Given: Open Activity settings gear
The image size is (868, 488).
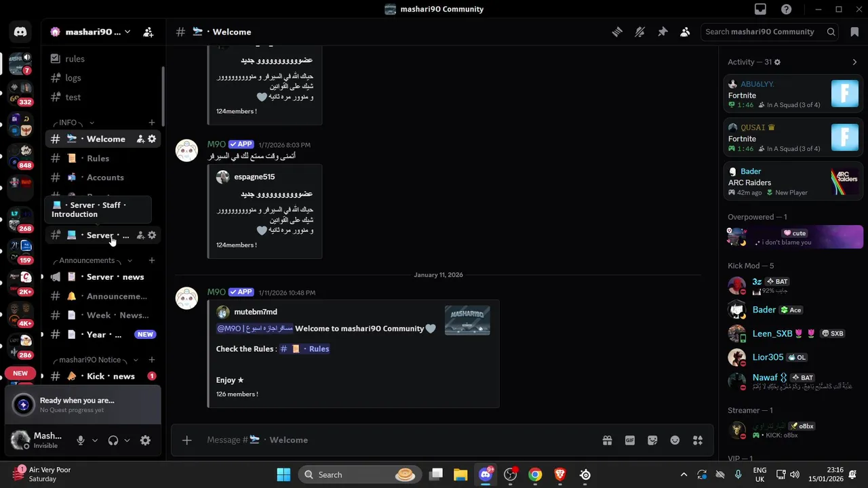Looking at the screenshot, I should pyautogui.click(x=777, y=62).
